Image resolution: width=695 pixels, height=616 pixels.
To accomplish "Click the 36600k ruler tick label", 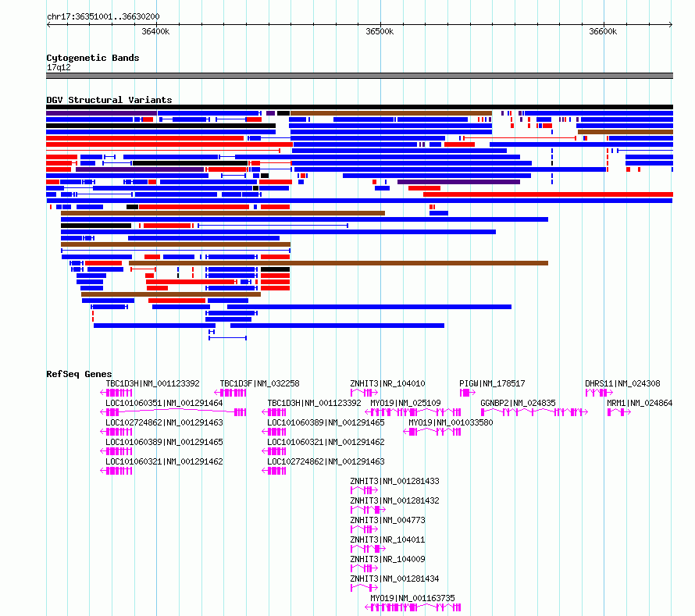I will click(x=603, y=31).
